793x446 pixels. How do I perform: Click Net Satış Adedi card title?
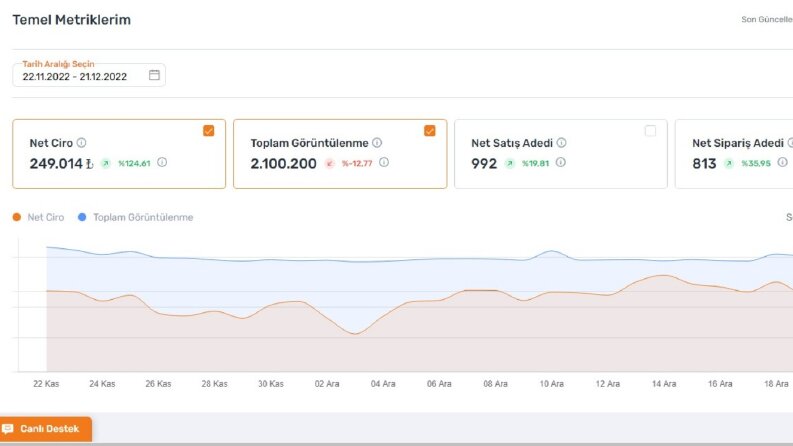[512, 143]
